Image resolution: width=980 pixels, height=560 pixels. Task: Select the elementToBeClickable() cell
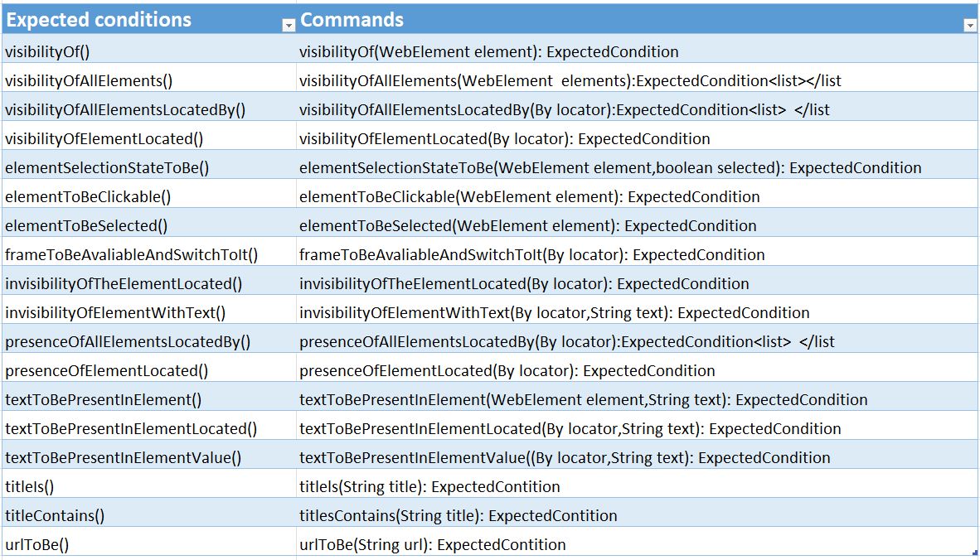coord(148,196)
